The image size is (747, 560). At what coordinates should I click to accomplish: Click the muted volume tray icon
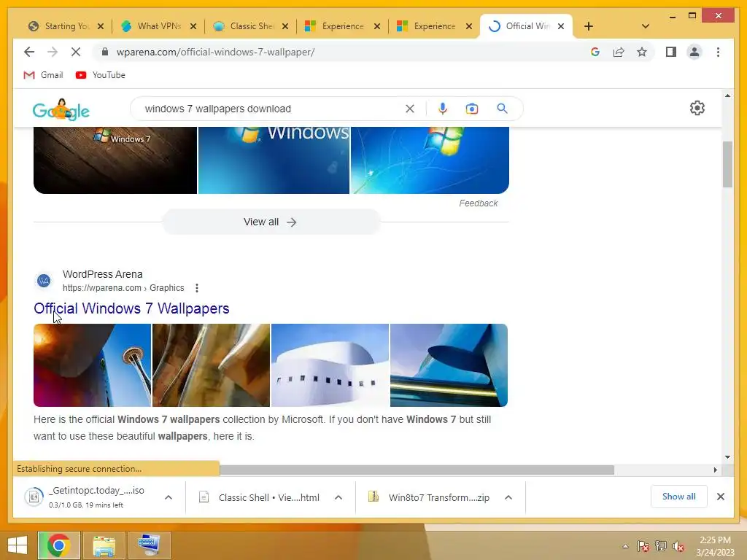pos(678,546)
